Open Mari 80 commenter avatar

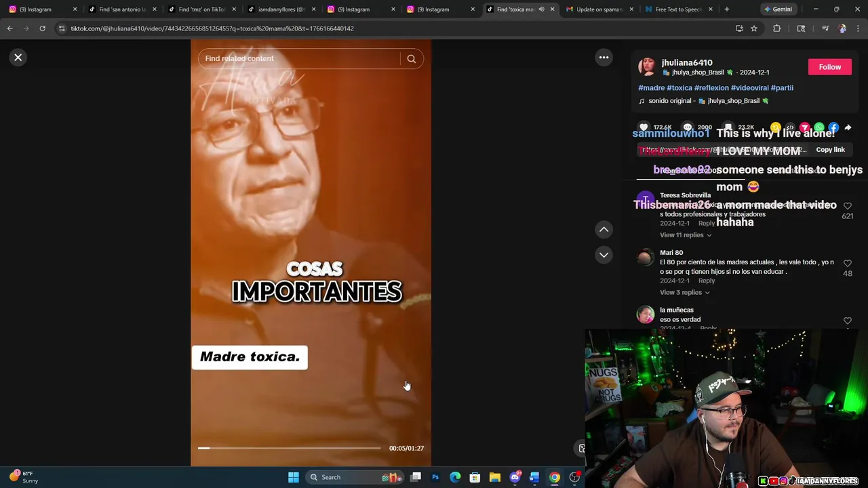pyautogui.click(x=646, y=258)
